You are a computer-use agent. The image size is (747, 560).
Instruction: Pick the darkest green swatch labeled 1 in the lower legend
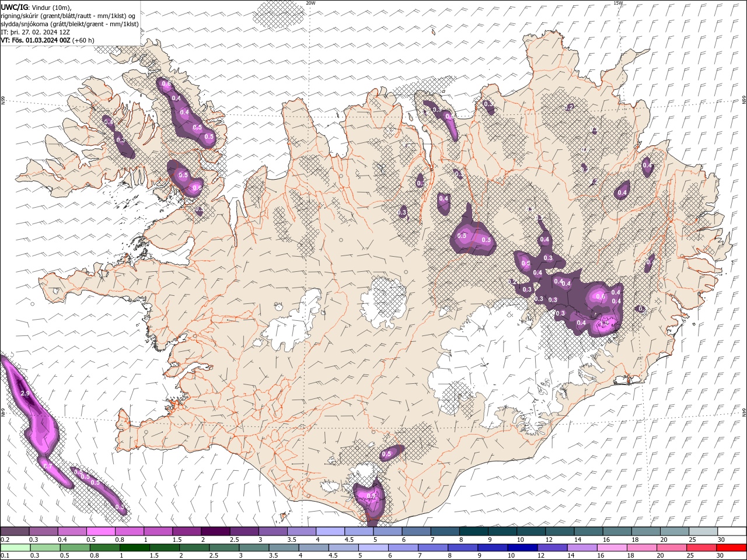(135, 548)
